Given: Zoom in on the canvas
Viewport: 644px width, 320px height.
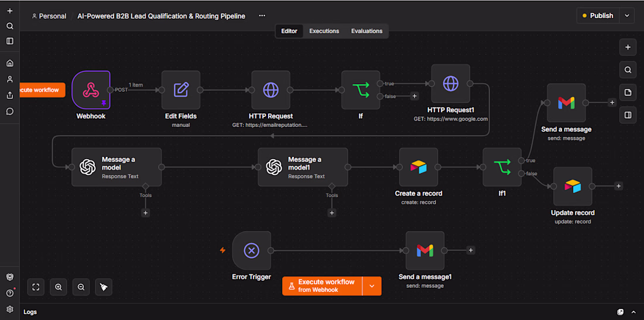Looking at the screenshot, I should click(x=59, y=287).
